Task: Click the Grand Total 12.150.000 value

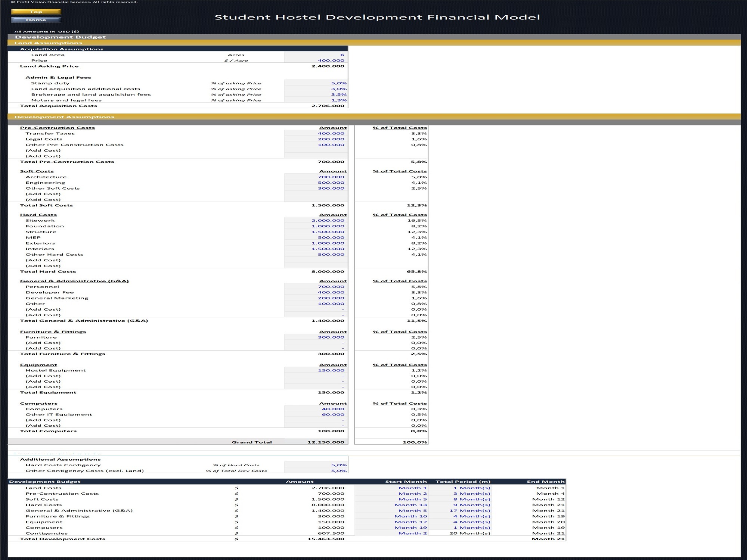Action: point(326,442)
